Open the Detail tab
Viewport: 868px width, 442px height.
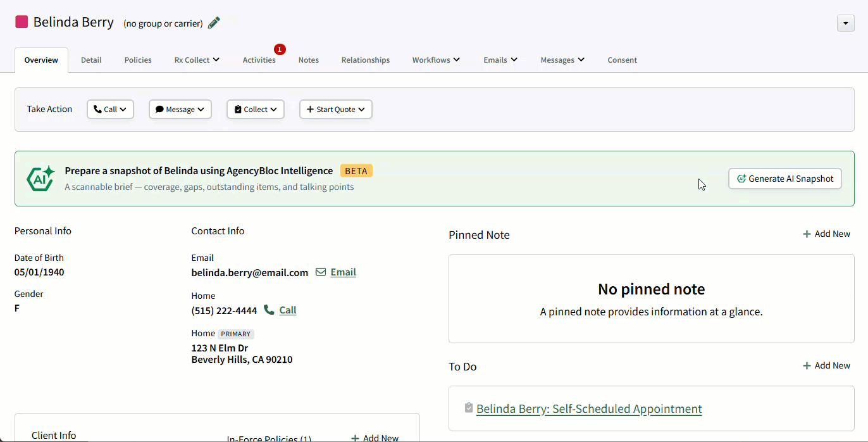91,60
